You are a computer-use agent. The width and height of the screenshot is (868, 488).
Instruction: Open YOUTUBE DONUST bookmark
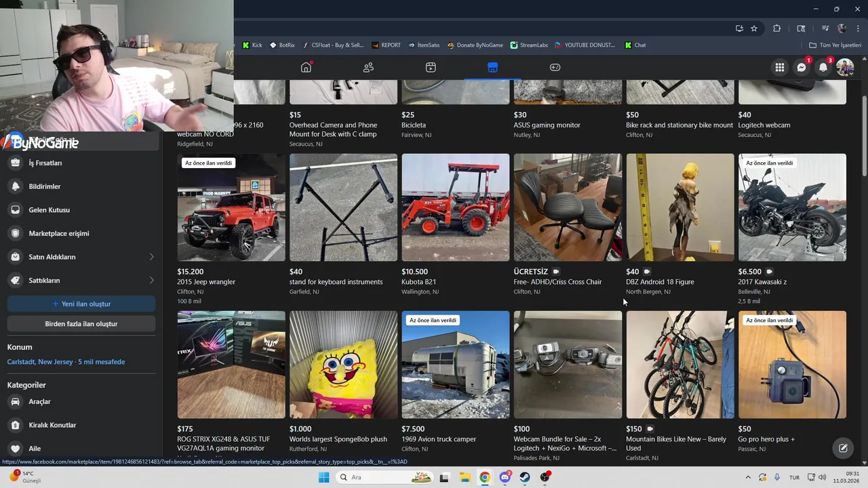585,45
